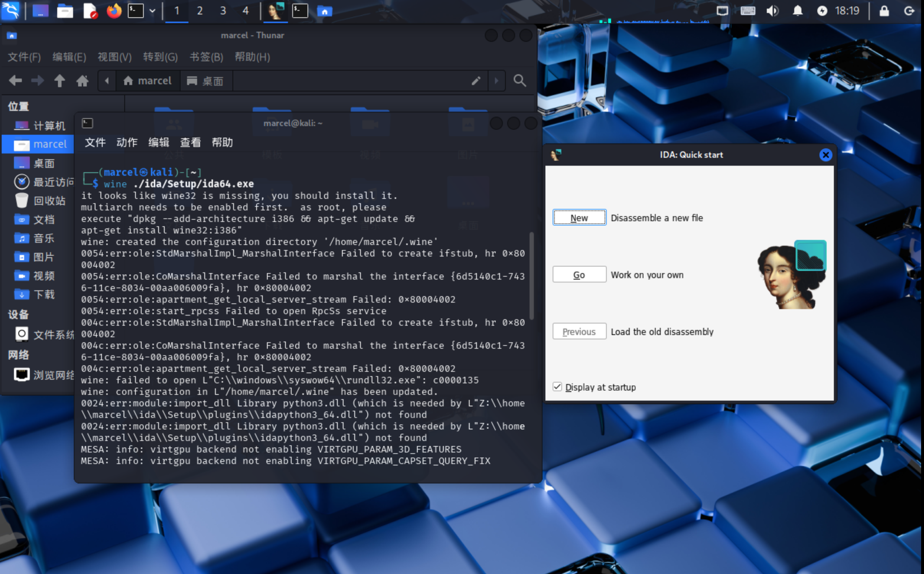Click the Firefox icon in the top panel
The image size is (924, 574).
114,11
